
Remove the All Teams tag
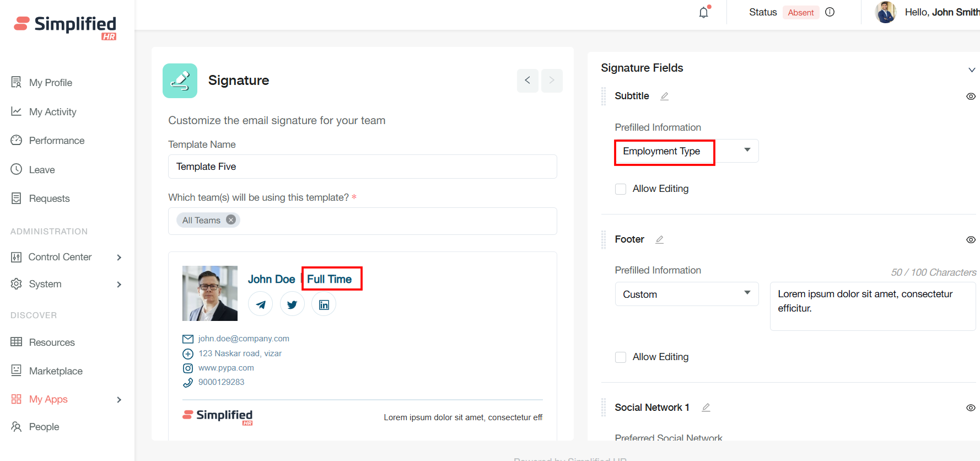[231, 220]
